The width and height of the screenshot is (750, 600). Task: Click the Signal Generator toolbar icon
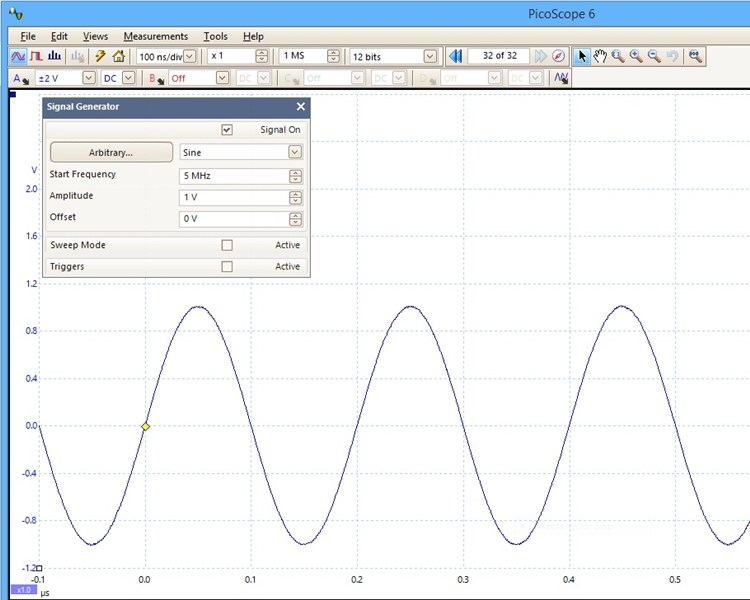(562, 78)
